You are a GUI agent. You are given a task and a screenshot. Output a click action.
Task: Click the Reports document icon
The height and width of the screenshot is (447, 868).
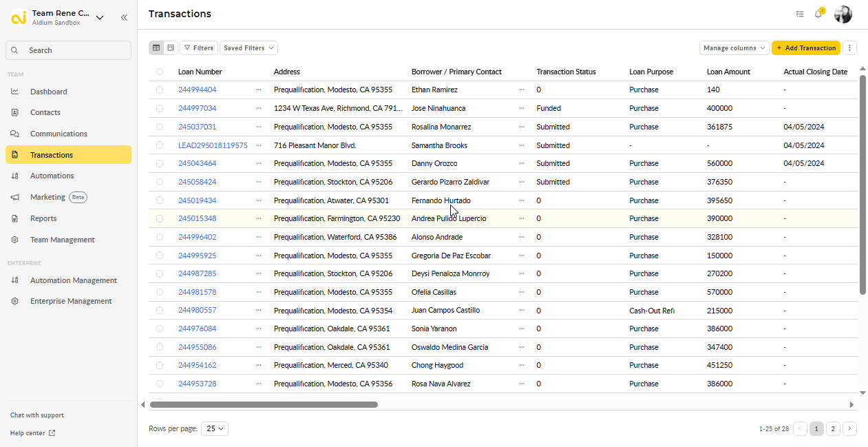(15, 218)
